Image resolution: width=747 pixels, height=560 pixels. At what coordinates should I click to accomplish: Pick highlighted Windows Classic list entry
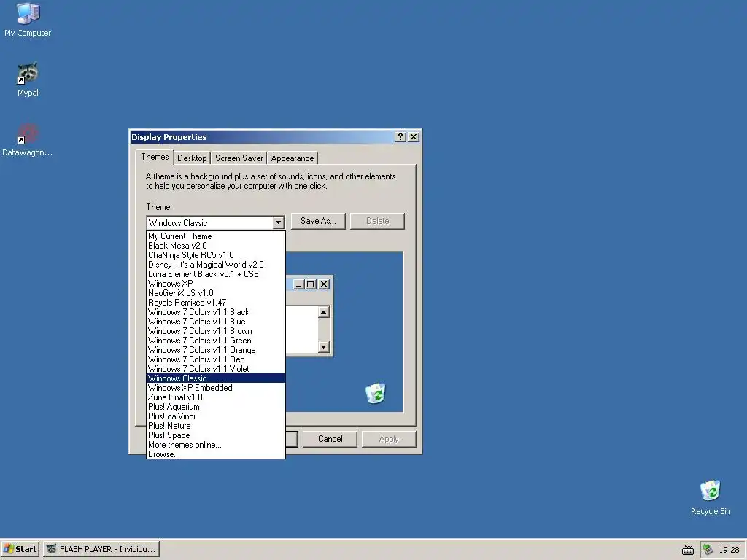216,378
